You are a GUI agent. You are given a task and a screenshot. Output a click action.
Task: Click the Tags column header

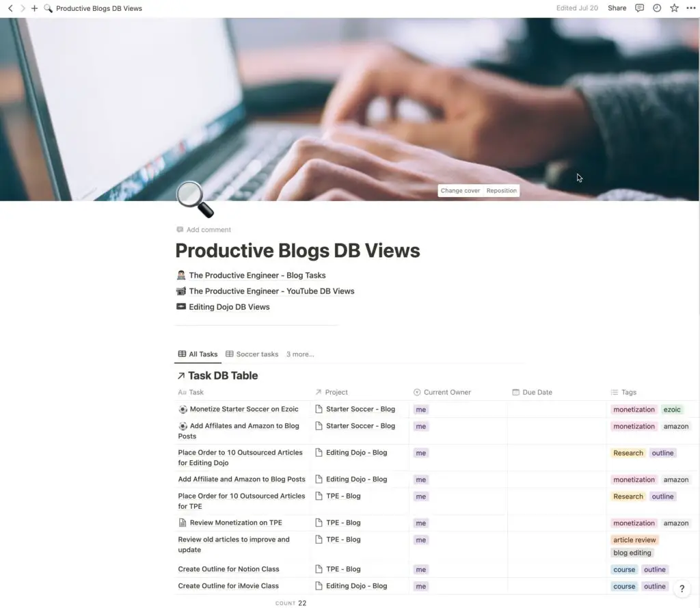click(x=623, y=393)
